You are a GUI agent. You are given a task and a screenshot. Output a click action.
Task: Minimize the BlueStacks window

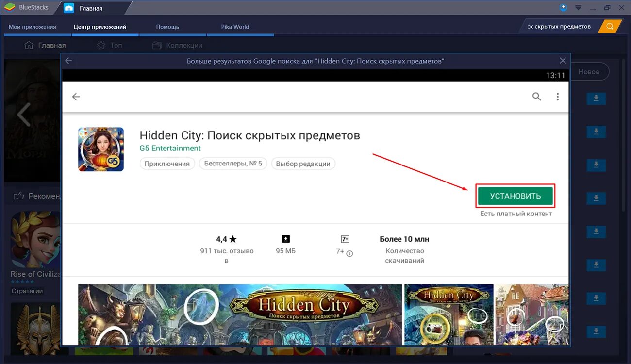pyautogui.click(x=593, y=8)
